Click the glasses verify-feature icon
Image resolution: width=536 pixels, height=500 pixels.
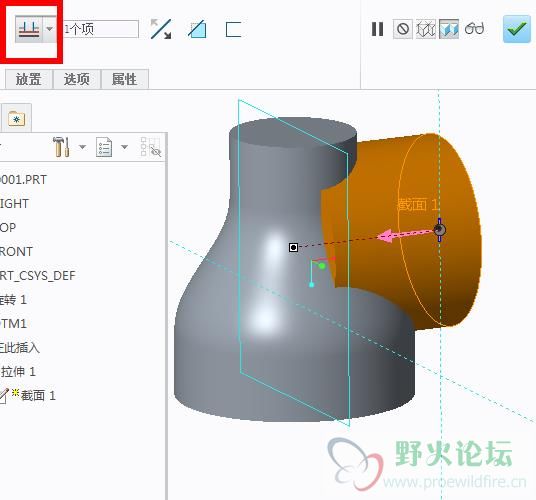point(474,29)
